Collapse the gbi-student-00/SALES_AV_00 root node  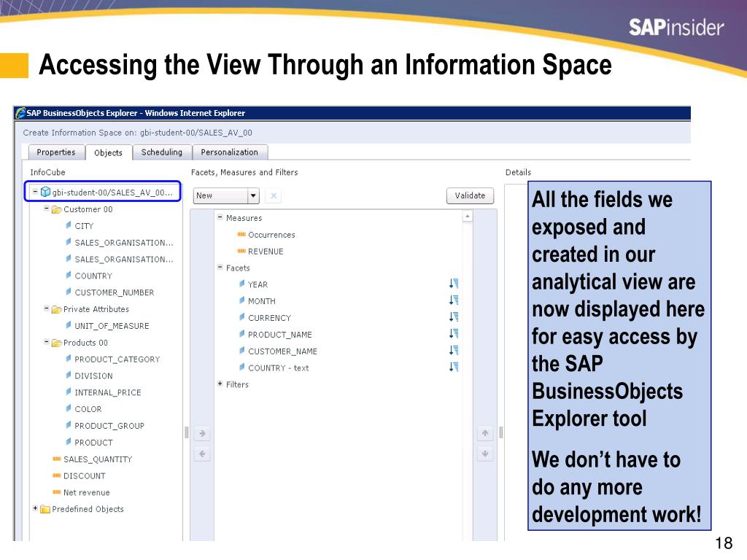coord(35,192)
